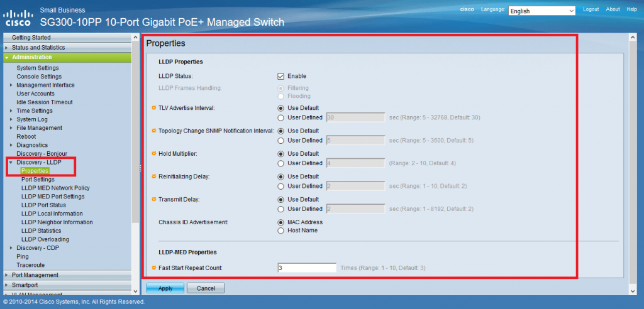
Task: Open System Settings page
Action: coord(37,68)
